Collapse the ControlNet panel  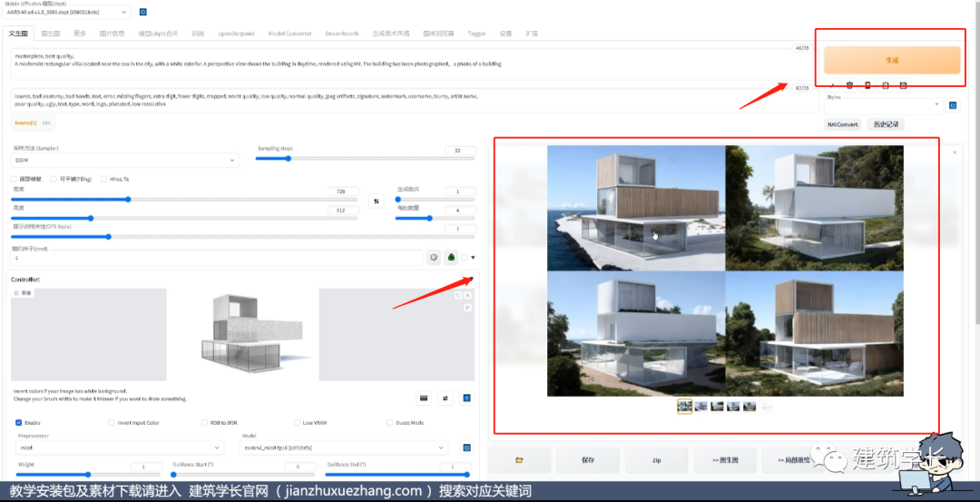click(x=472, y=279)
